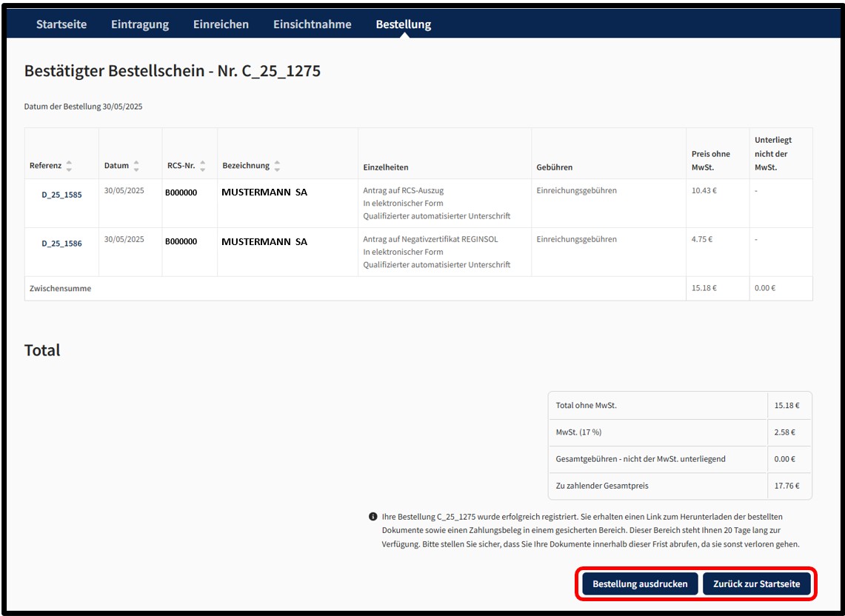The width and height of the screenshot is (845, 616).
Task: Click the Datum column header
Action: tap(116, 165)
